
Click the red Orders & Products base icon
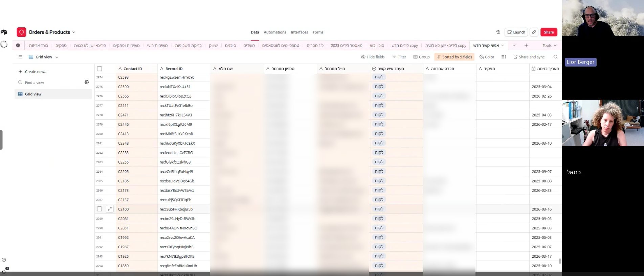point(21,32)
